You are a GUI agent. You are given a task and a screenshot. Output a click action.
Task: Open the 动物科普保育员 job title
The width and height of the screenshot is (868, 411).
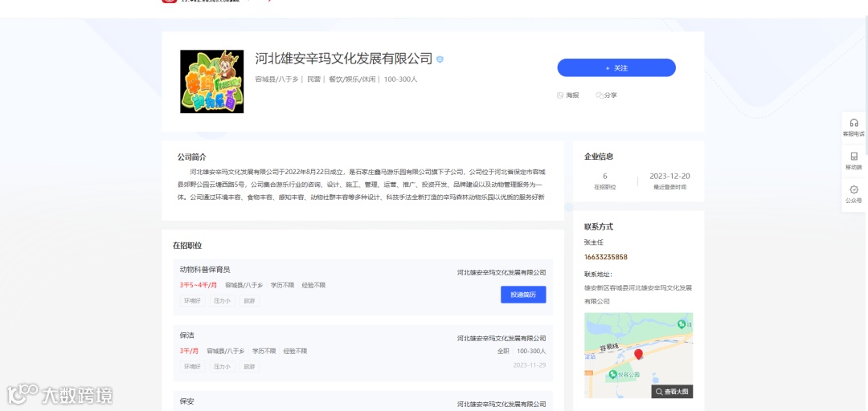[x=205, y=270]
